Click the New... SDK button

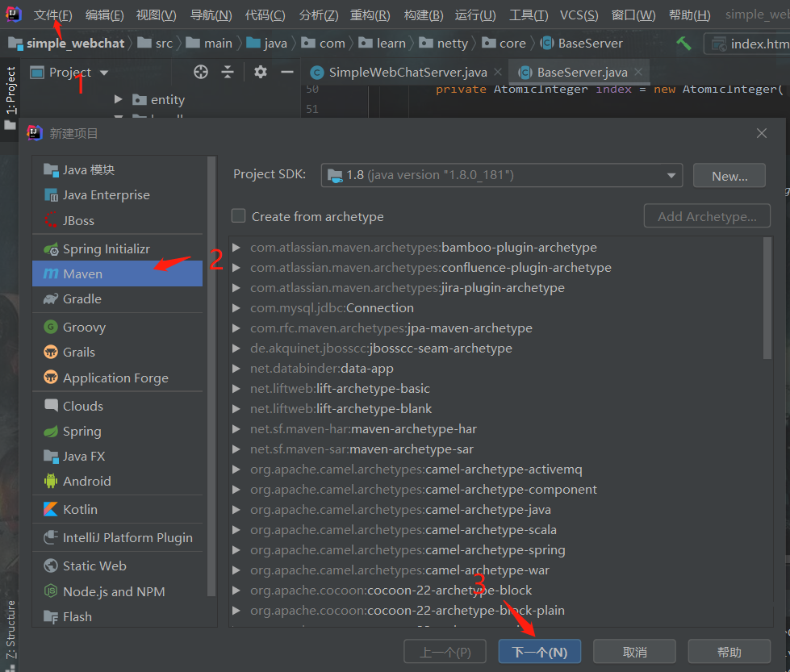(729, 176)
